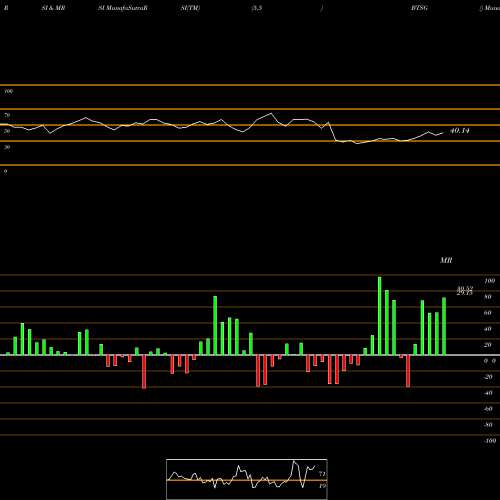
Task: Click the 30 level RSI axis label
Action: 7,147
